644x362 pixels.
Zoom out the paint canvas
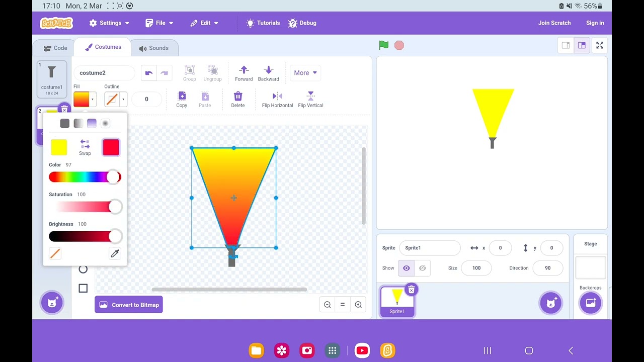328,305
